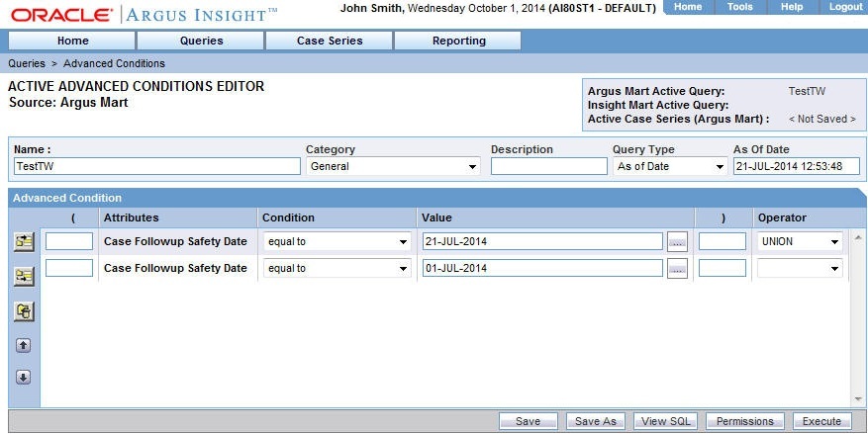Image resolution: width=868 pixels, height=434 pixels.
Task: Open the Case Series navigation tab
Action: 330,41
